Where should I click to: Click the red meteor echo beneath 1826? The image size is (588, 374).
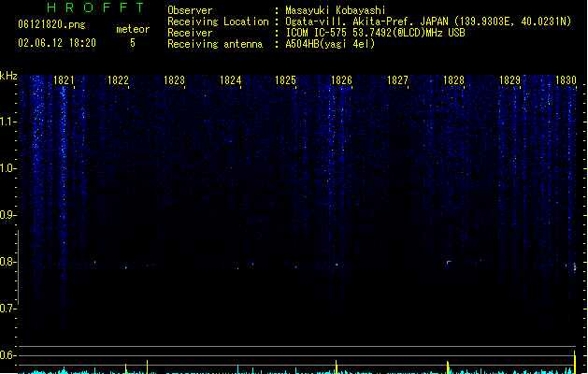pyautogui.click(x=337, y=265)
